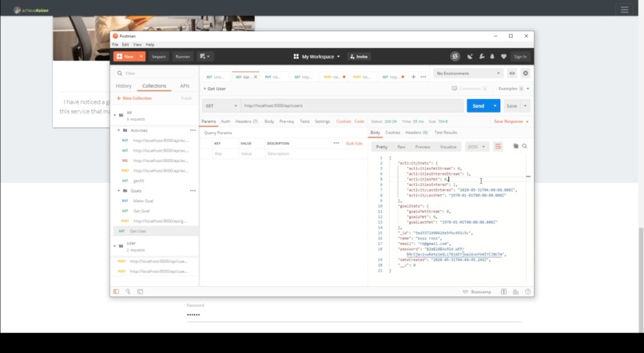Open the three-dots menu for Activities folder
The image size is (644, 353).
[193, 130]
